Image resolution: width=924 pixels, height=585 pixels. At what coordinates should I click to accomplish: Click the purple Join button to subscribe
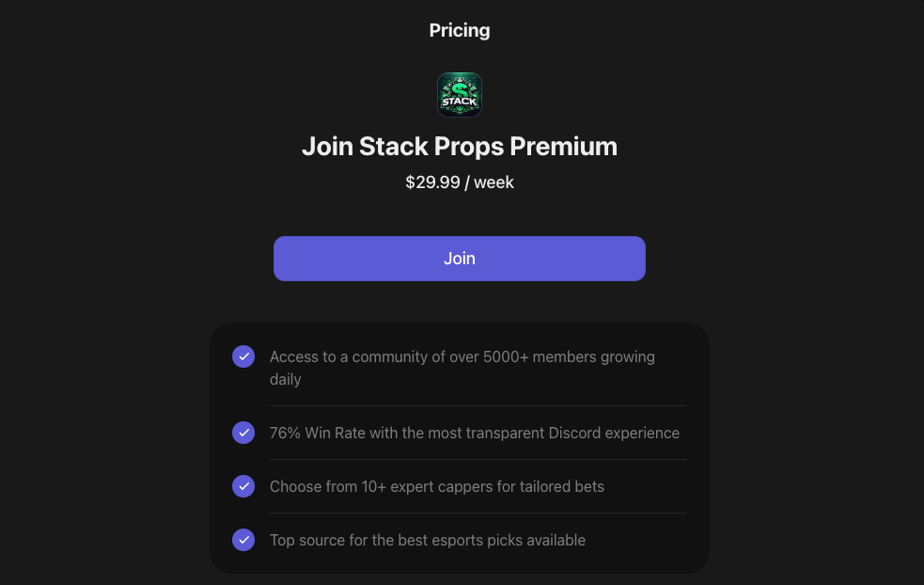tap(460, 259)
